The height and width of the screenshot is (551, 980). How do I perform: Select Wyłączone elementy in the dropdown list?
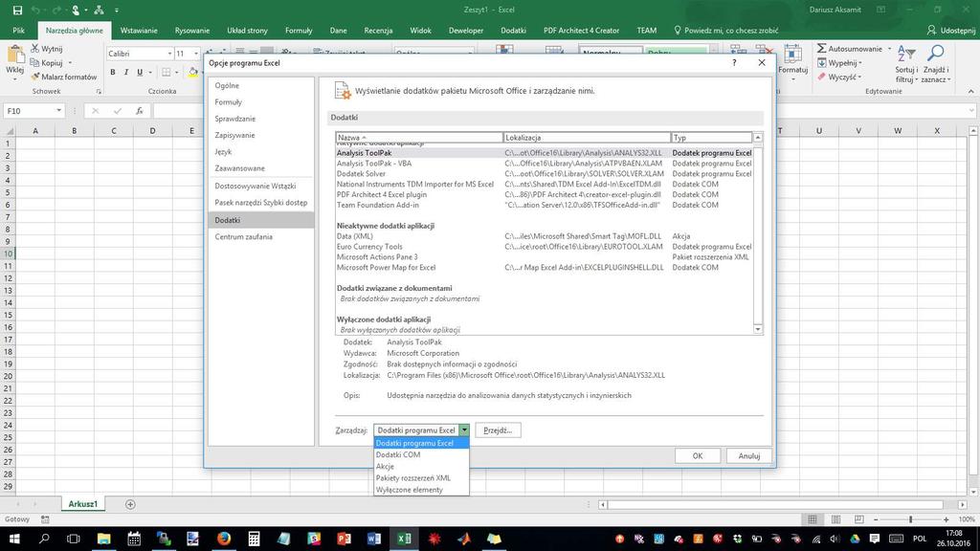point(421,490)
